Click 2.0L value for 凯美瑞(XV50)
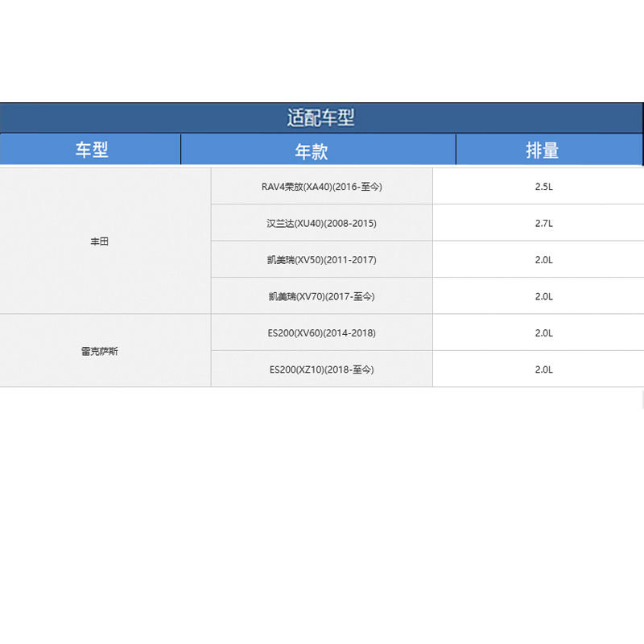 click(x=543, y=259)
